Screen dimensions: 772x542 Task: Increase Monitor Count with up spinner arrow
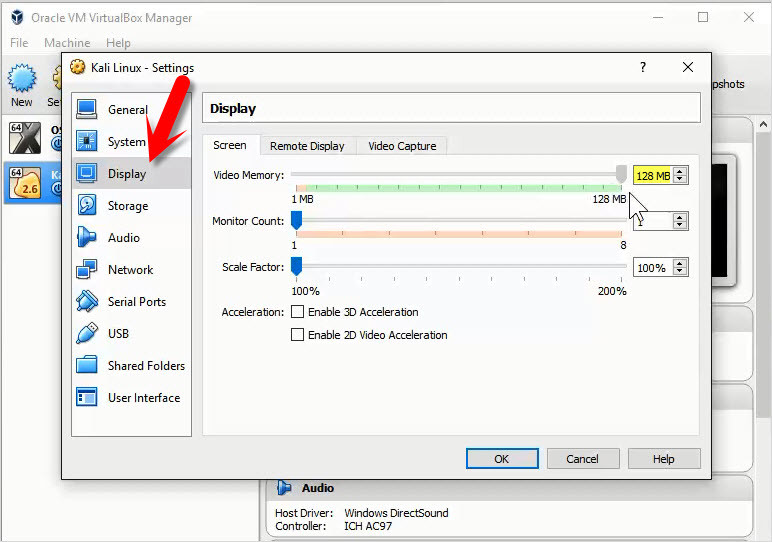[680, 217]
